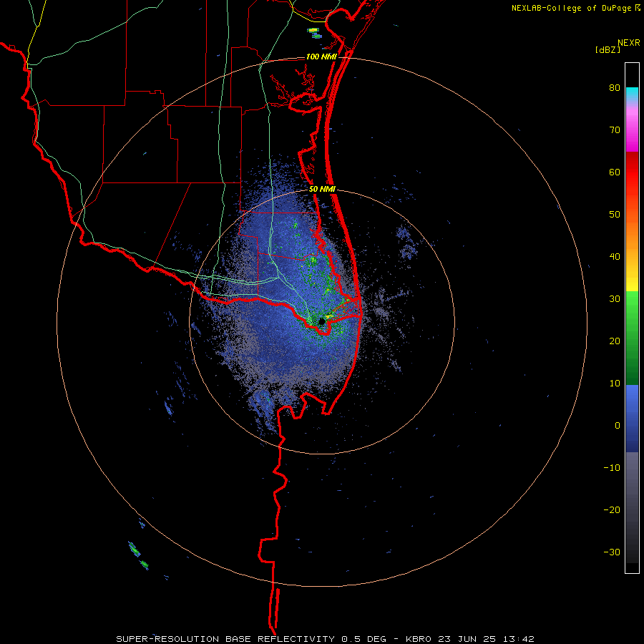Click the -30 value on the dBZ scale
Screen dimensions: 644x644
coord(612,552)
